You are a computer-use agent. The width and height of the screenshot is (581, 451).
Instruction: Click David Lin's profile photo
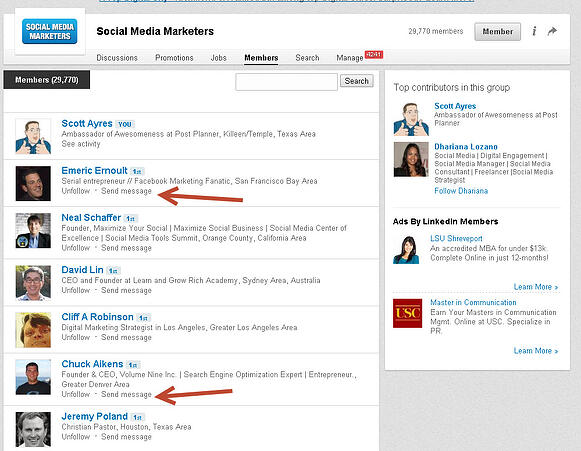coord(33,283)
